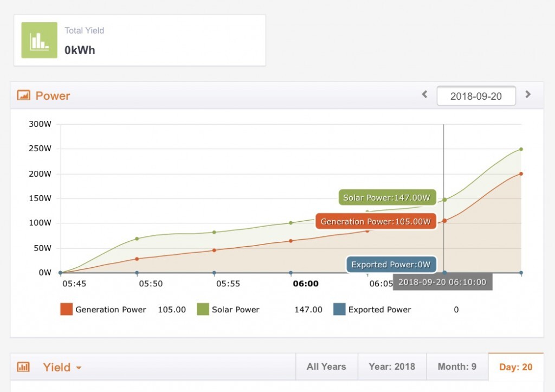Select the Day: 20 tab

point(515,367)
